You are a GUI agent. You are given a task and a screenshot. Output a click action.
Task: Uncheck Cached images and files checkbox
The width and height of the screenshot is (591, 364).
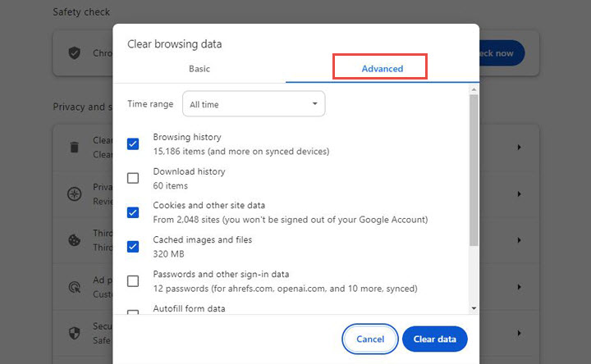coord(133,247)
